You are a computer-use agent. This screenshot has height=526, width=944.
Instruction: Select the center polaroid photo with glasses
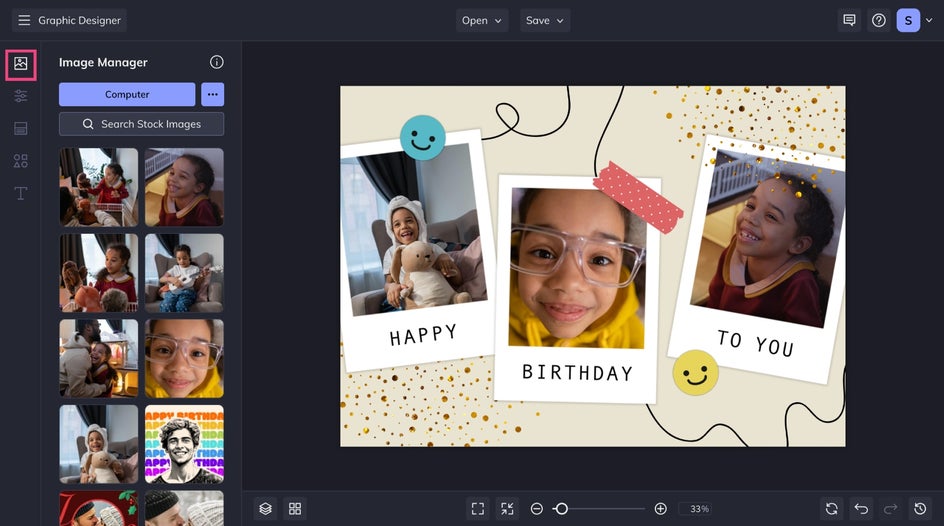[x=577, y=268]
